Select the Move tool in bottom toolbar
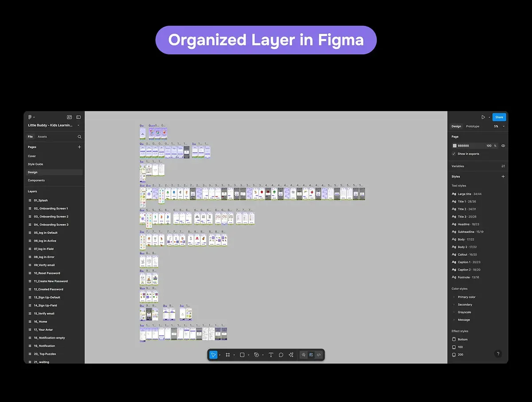 pyautogui.click(x=213, y=355)
